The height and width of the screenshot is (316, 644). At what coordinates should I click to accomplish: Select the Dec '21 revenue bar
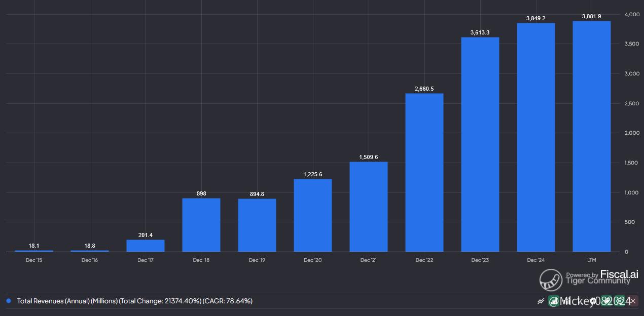369,207
